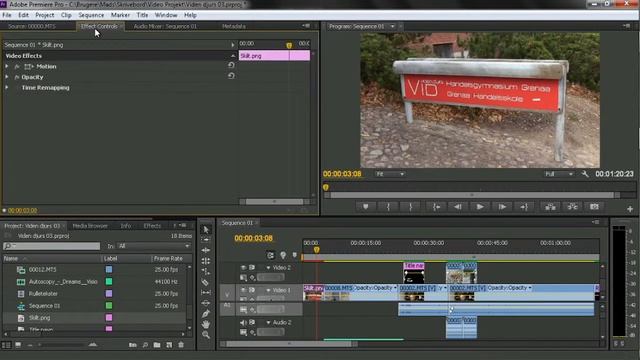Collapse the Video 2 track

tap(268, 268)
